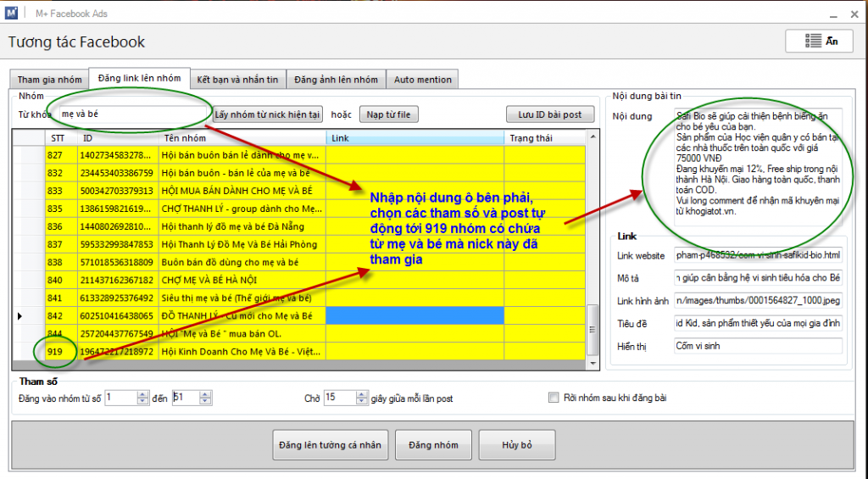Click Đăng lên tường cá nhân button
868x479 pixels.
coord(330,445)
